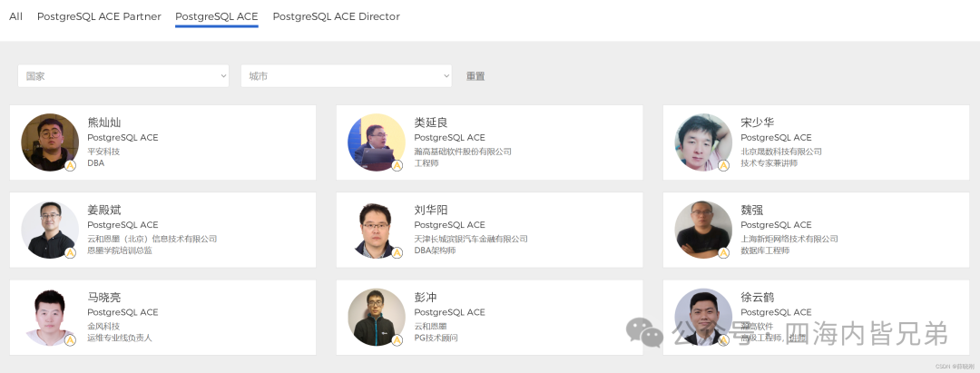Image resolution: width=980 pixels, height=373 pixels.
Task: Open the PostgreSQL ACE Director tab
Action: point(337,17)
